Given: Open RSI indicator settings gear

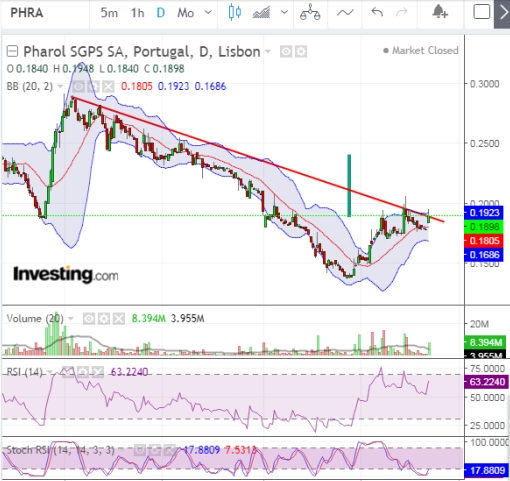Looking at the screenshot, I should click(83, 372).
